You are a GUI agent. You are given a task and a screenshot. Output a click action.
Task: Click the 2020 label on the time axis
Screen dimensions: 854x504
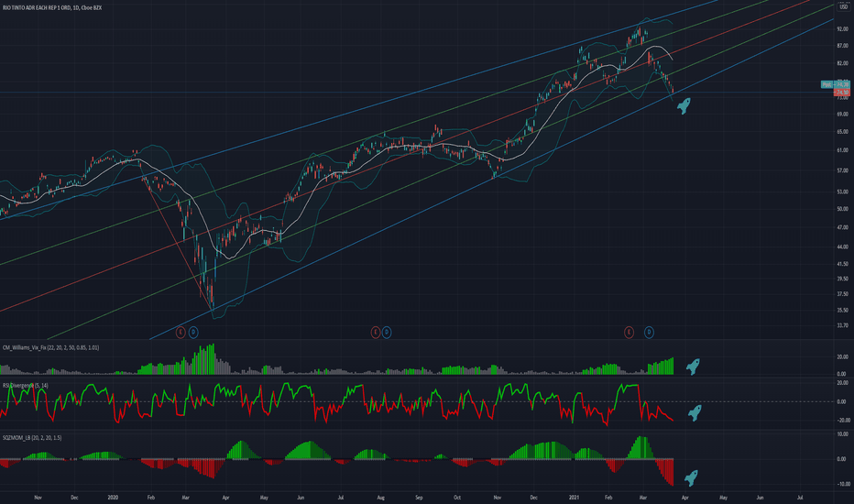113,498
